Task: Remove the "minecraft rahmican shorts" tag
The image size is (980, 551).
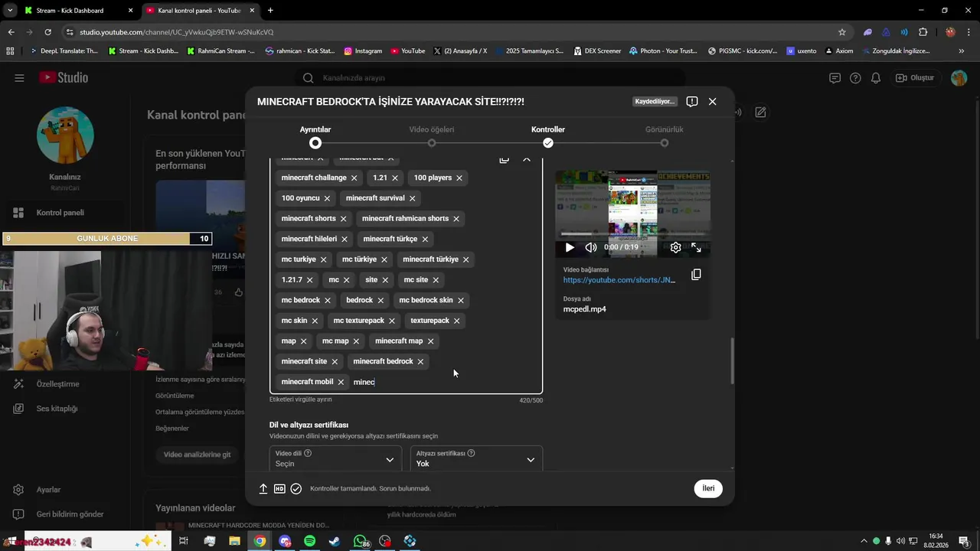Action: coord(456,219)
